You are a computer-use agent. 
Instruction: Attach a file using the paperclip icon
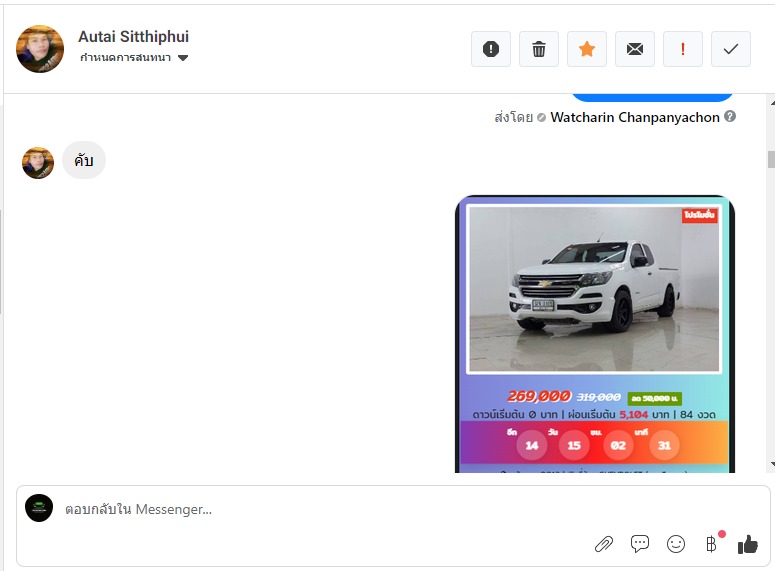tap(604, 544)
